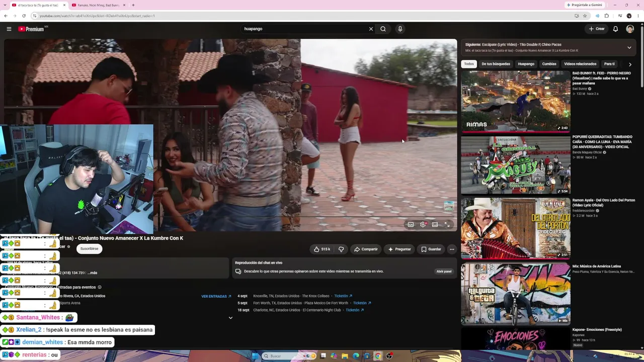Click the Crear button

(597, 29)
